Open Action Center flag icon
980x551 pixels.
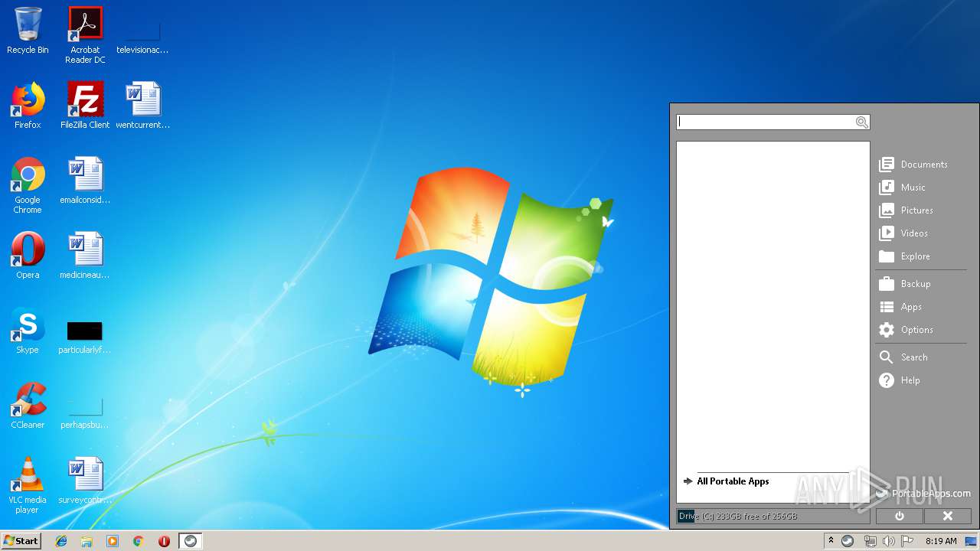907,541
